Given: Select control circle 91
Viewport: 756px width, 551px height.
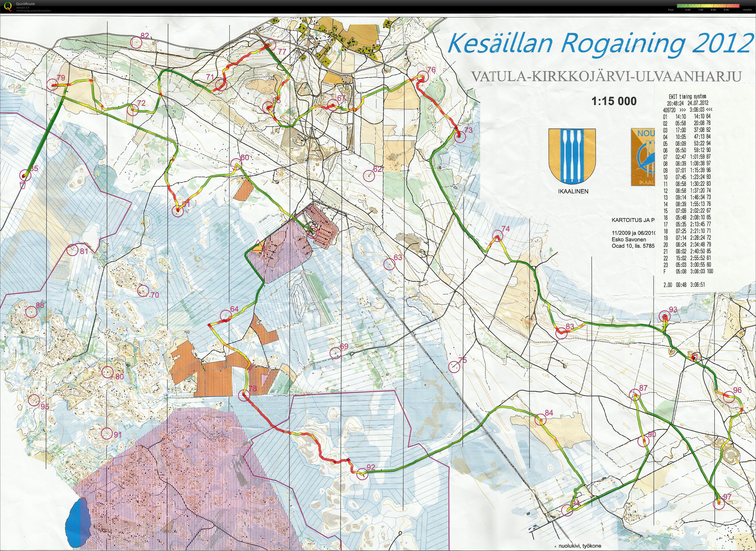Looking at the screenshot, I should (107, 434).
